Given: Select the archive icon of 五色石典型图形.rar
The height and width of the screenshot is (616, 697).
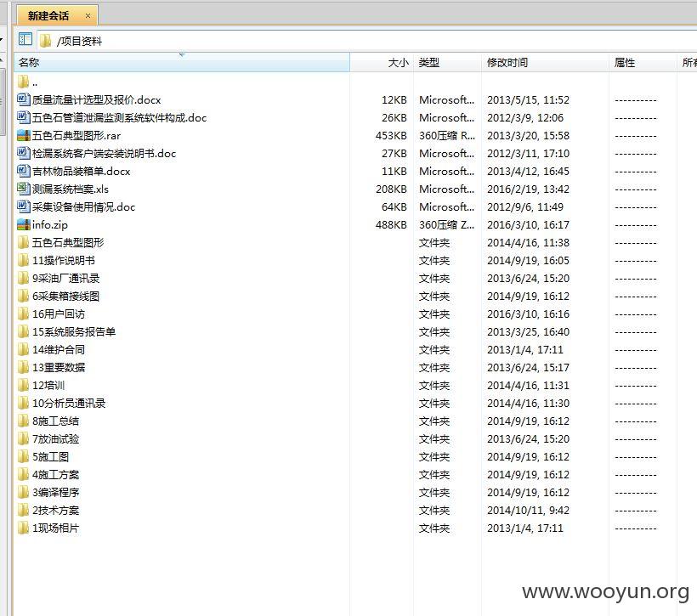Looking at the screenshot, I should 23,136.
